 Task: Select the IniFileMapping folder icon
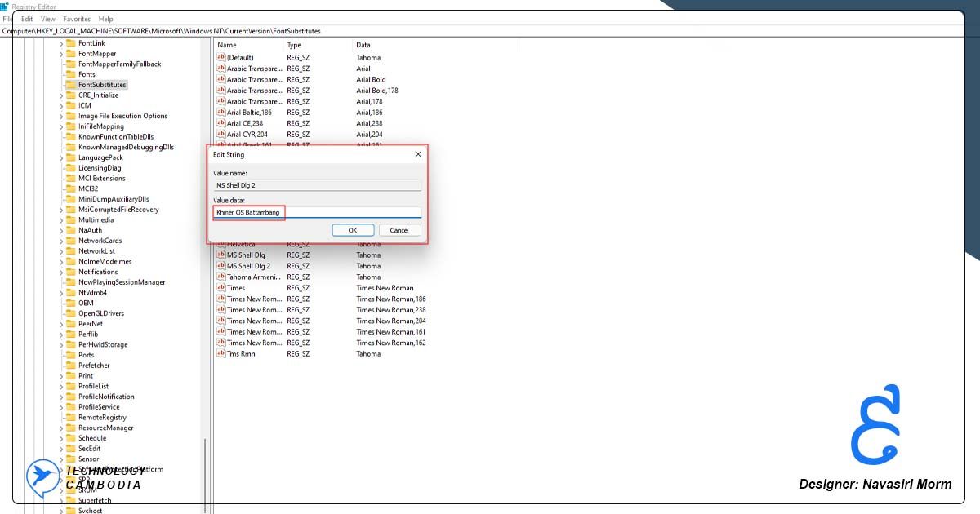pyautogui.click(x=71, y=126)
